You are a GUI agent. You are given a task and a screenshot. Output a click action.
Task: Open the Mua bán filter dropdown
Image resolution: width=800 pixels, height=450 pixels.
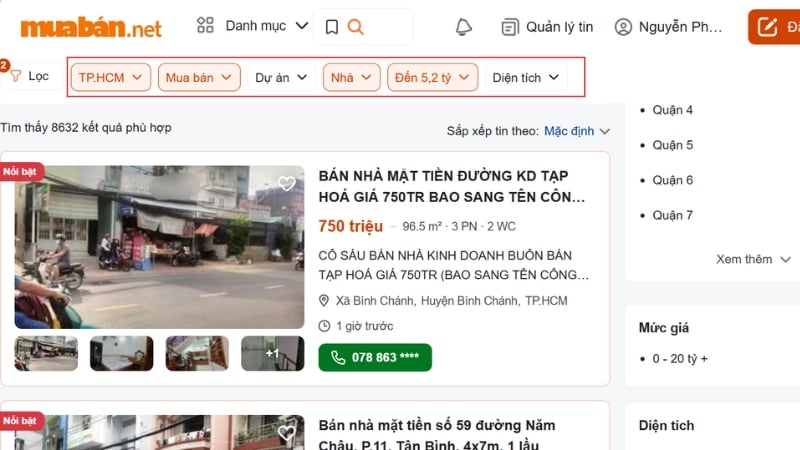click(x=199, y=78)
